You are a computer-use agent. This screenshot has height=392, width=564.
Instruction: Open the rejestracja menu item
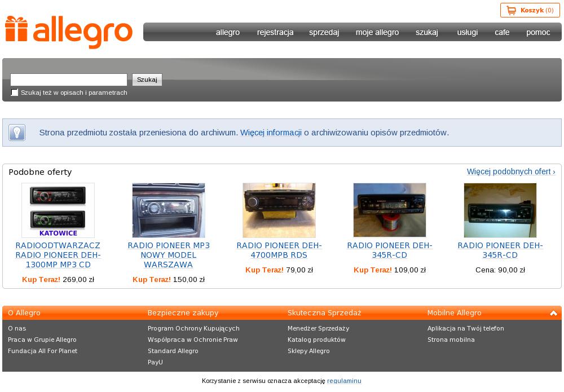click(275, 32)
